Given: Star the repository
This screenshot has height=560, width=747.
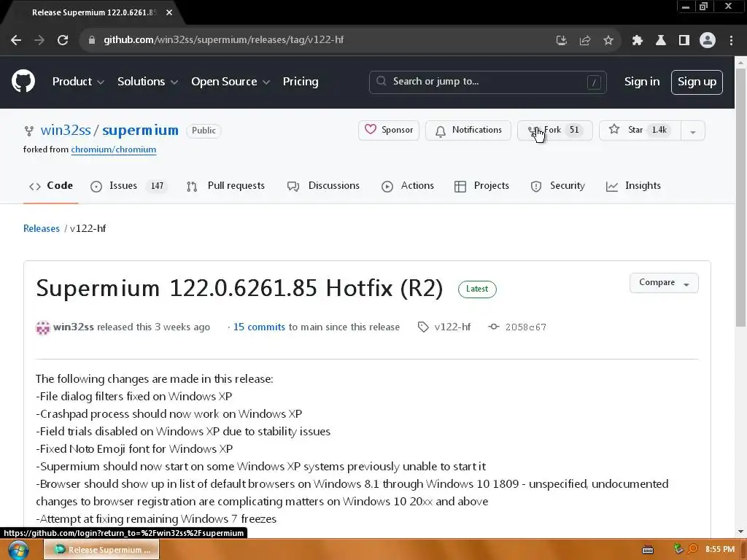Looking at the screenshot, I should pos(640,130).
